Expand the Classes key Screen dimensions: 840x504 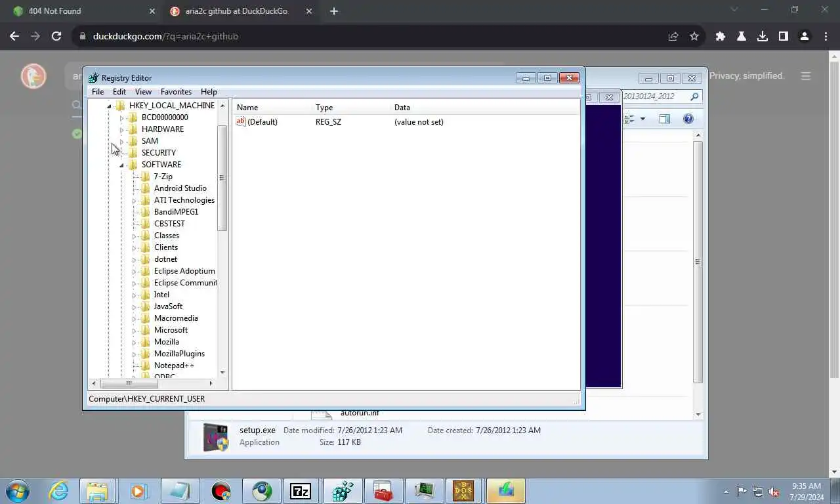(x=134, y=236)
